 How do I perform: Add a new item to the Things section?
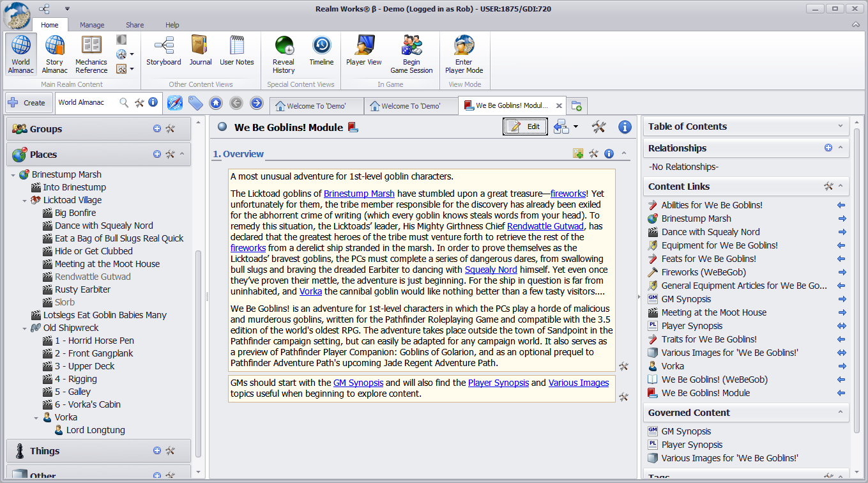click(x=157, y=450)
